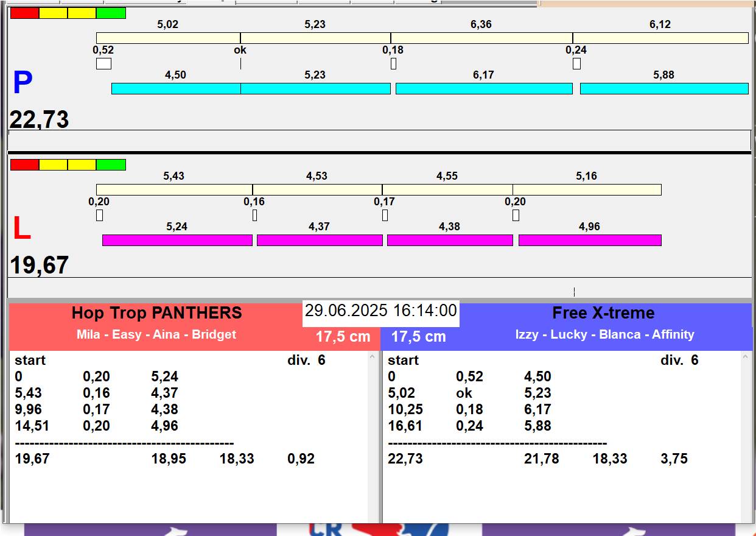Click the 0,52 pass marker box in lane P
The width and height of the screenshot is (756, 536).
pos(103,63)
